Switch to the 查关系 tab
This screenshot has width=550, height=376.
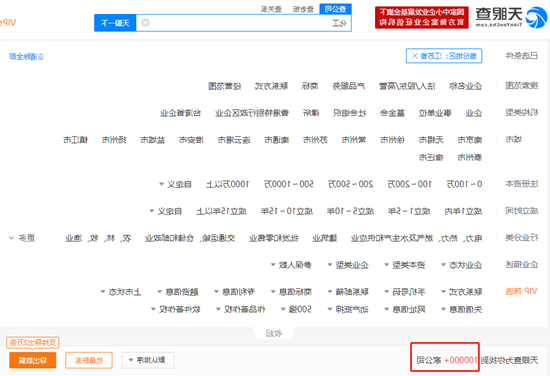(271, 9)
